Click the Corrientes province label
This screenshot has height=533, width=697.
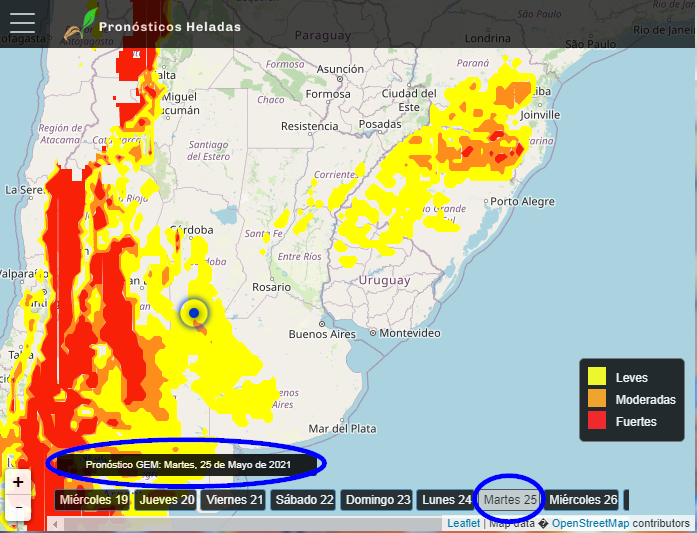pos(336,174)
